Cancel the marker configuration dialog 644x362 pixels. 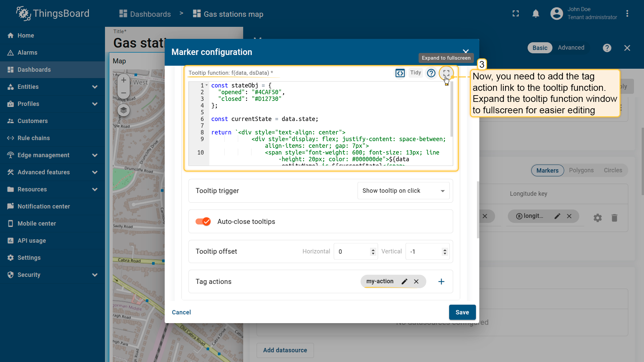pos(181,312)
